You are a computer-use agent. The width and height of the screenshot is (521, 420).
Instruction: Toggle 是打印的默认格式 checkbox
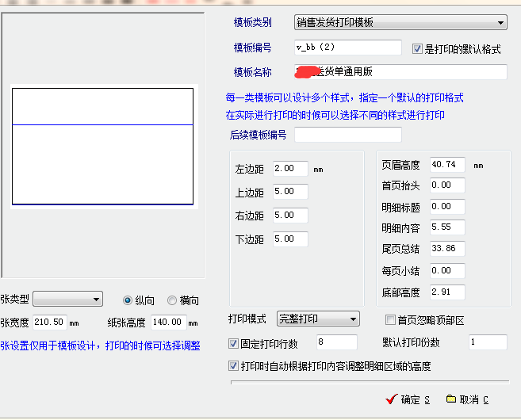(x=418, y=49)
